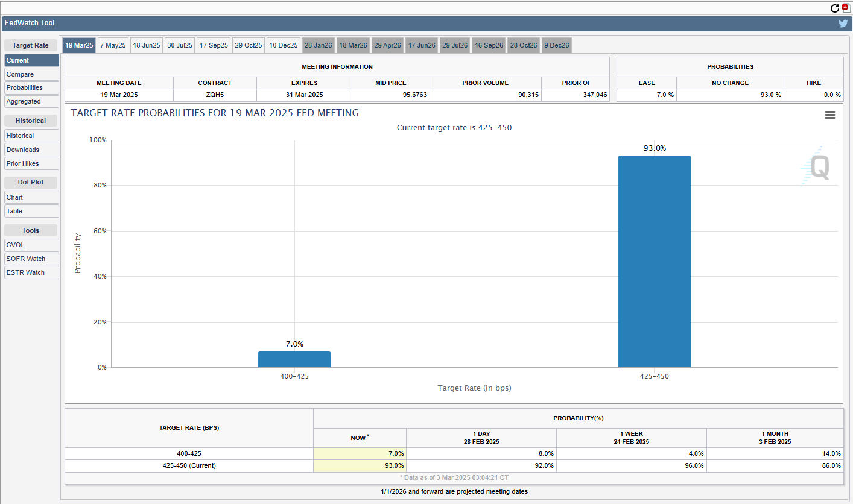Click the 425-450 probability bar

click(655, 262)
